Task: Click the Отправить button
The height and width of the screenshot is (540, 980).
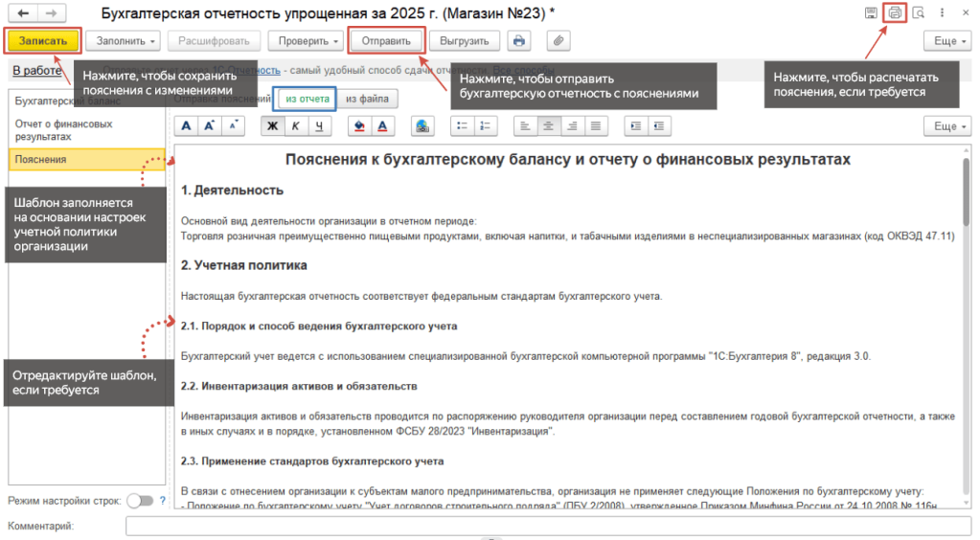Action: click(x=386, y=40)
